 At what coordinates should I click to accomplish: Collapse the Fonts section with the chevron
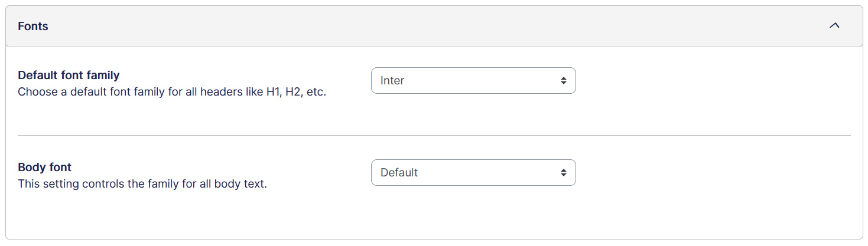(834, 27)
